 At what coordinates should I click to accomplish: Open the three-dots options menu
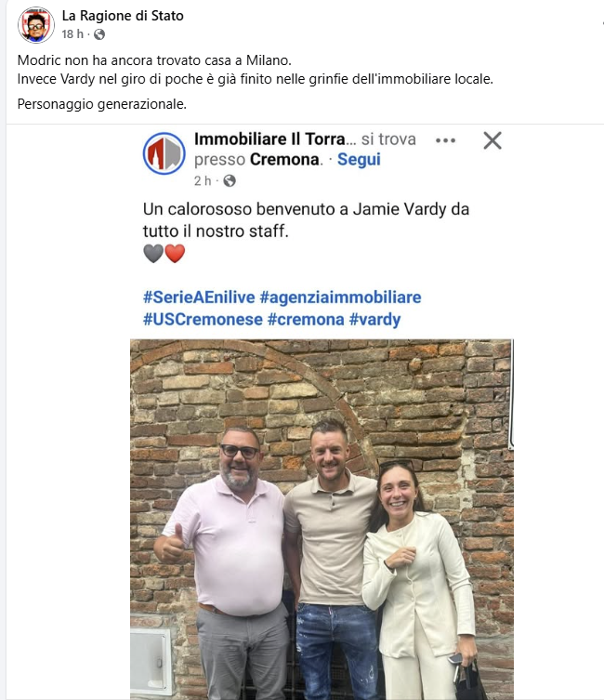(446, 140)
